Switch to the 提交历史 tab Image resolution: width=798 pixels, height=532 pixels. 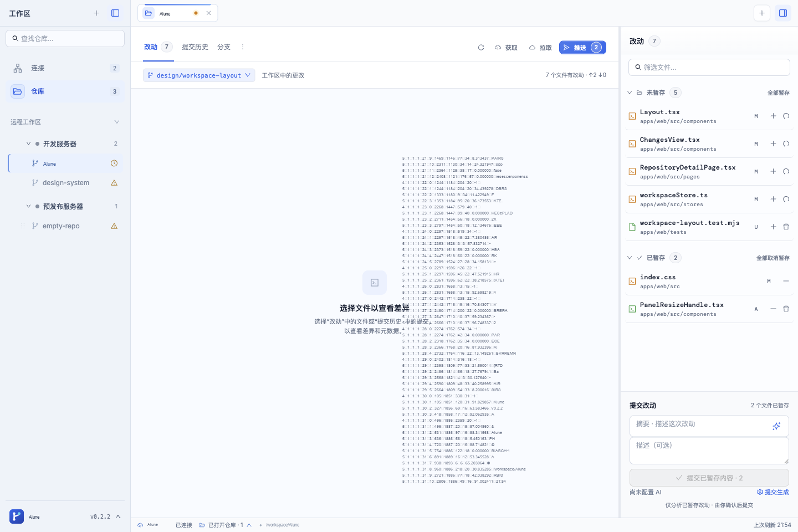pos(195,47)
